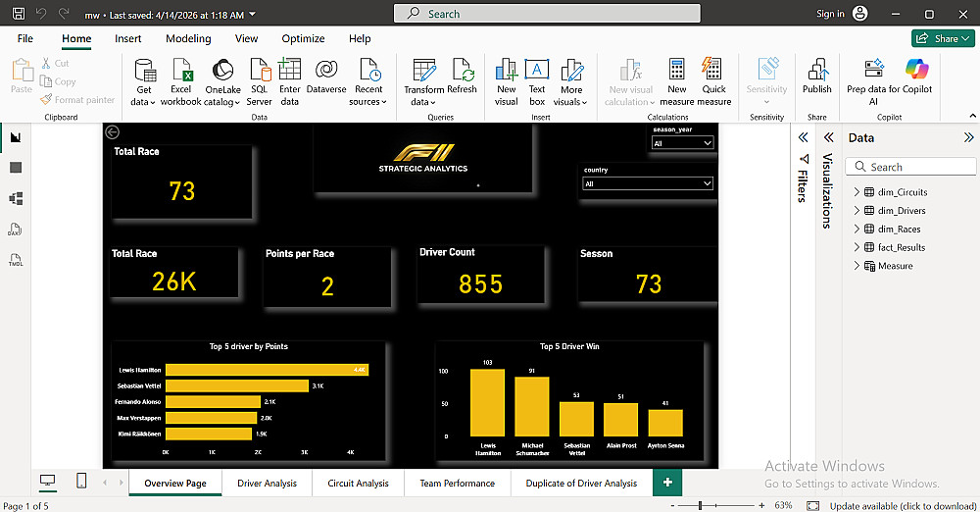Expand the Measure table
980x512 pixels.
(x=857, y=266)
